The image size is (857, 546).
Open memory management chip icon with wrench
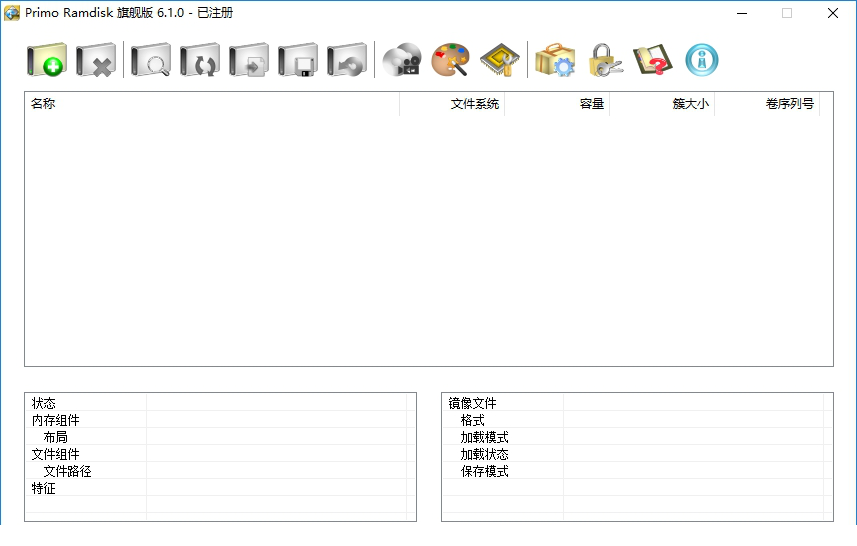500,60
